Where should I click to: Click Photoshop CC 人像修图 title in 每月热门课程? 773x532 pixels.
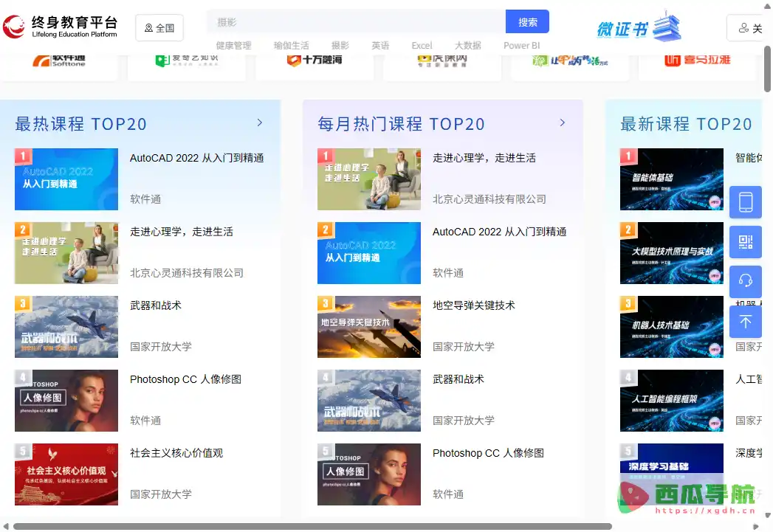point(488,454)
